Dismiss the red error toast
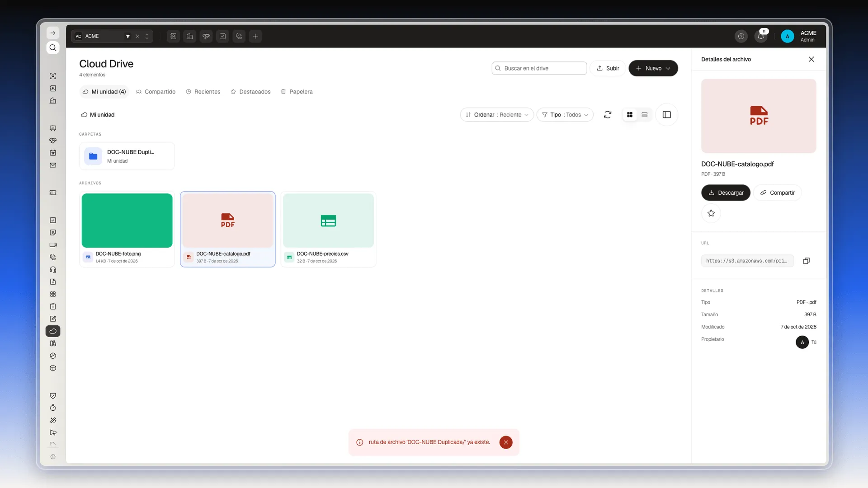The height and width of the screenshot is (488, 868). [506, 442]
